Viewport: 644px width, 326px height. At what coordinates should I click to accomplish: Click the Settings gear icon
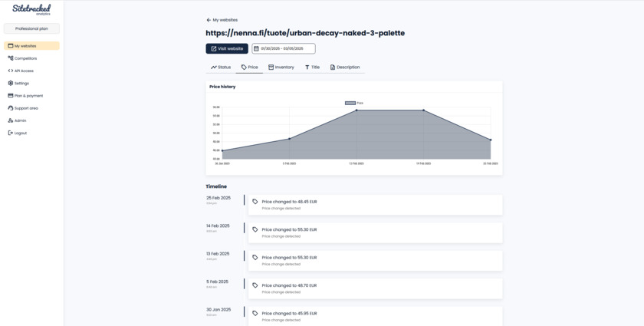click(11, 83)
